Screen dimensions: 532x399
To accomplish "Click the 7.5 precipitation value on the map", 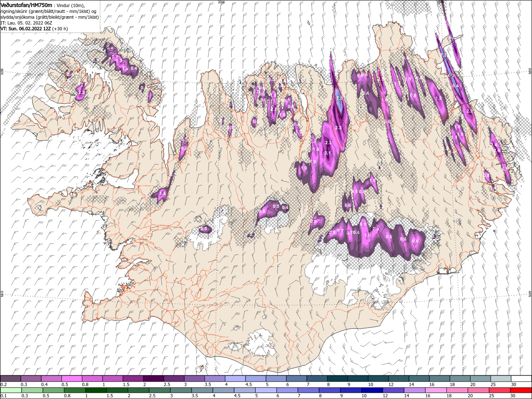I will coord(339,99).
